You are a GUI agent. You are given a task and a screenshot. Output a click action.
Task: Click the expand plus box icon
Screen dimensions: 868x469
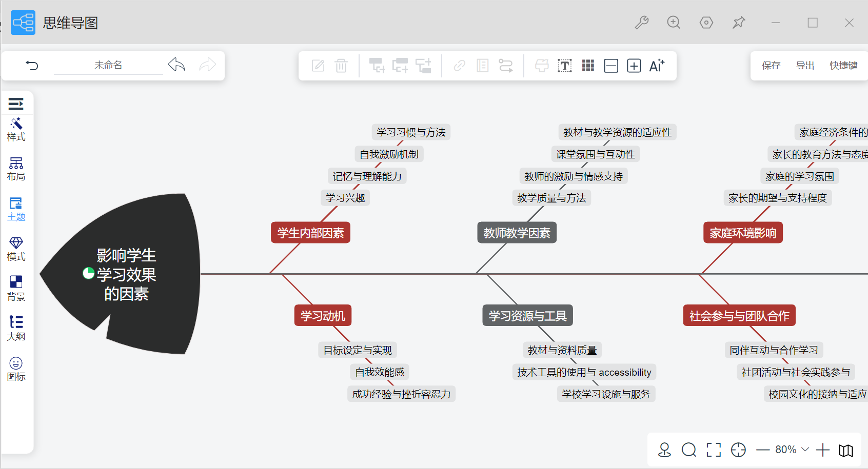point(634,66)
